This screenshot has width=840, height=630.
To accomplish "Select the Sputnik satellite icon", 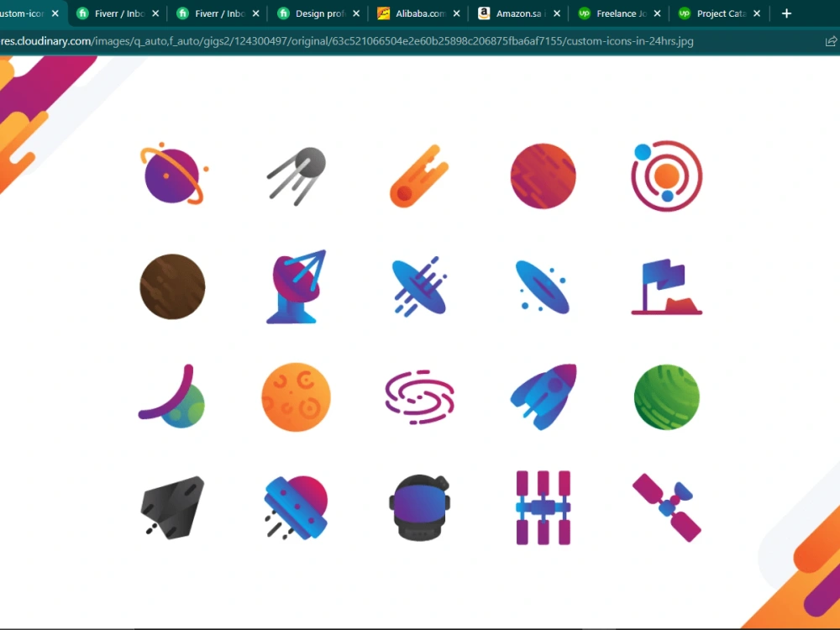I will [295, 174].
